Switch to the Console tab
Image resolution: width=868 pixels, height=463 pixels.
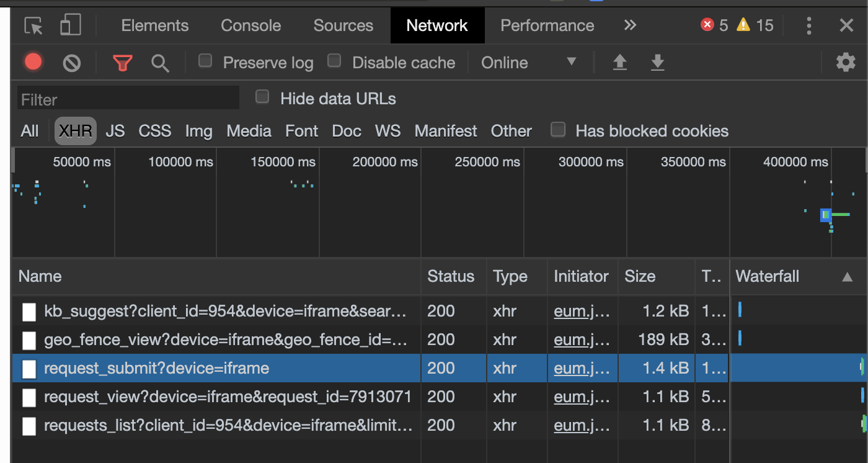(250, 25)
